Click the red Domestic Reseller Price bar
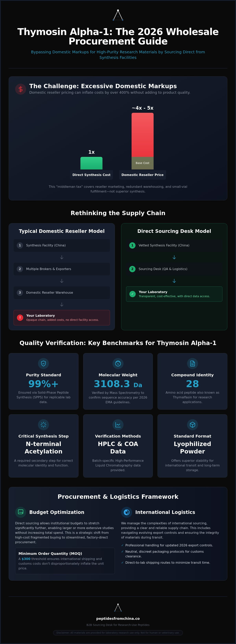Viewport: 236px width, 644px height. 143,135
